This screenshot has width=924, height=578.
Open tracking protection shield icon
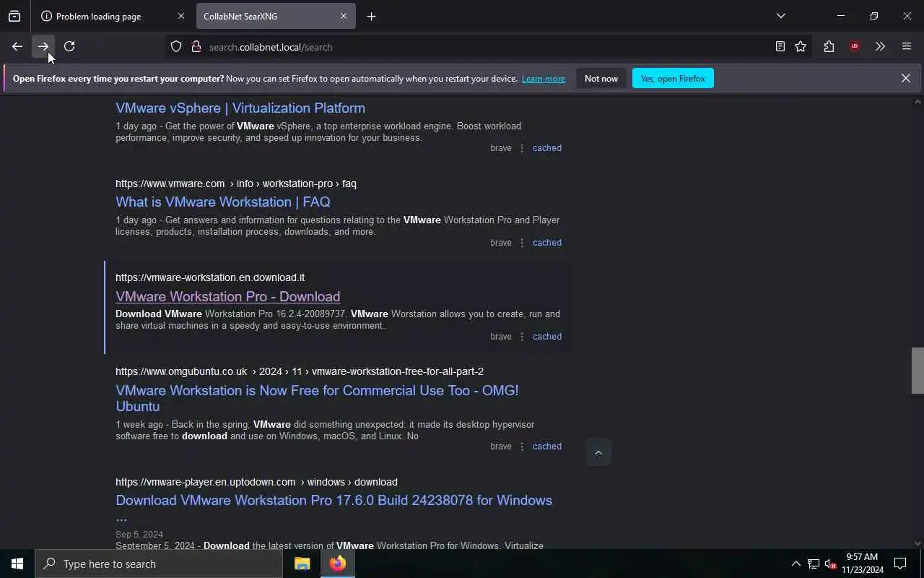pos(176,47)
